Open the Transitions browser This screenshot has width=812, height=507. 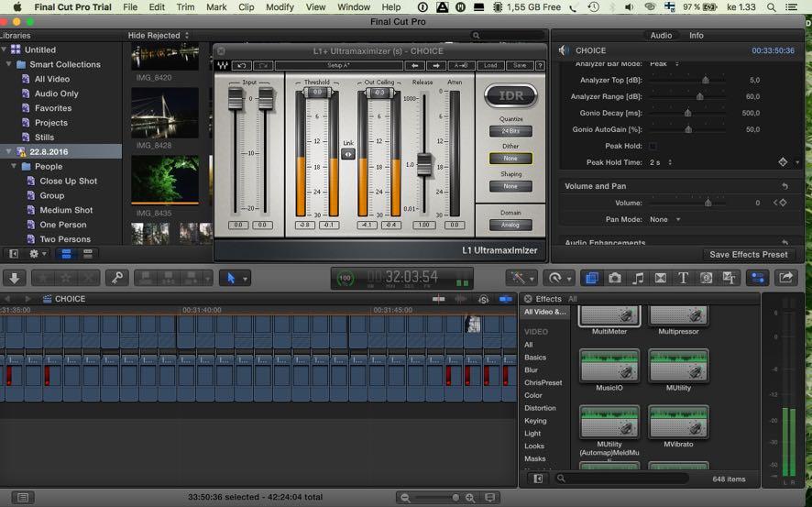click(661, 278)
